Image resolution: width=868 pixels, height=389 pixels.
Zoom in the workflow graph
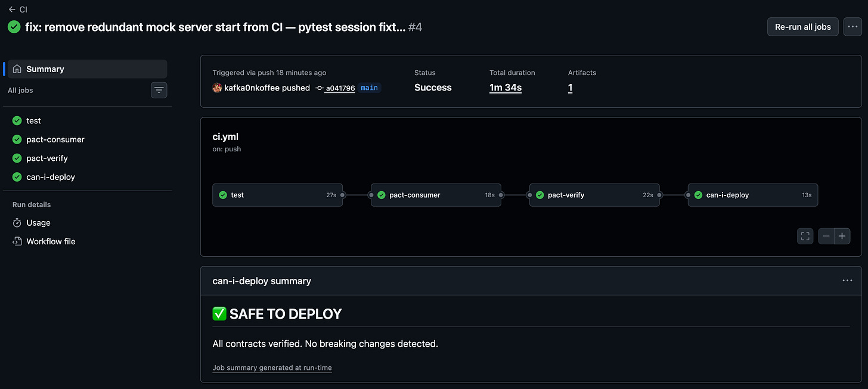click(842, 236)
